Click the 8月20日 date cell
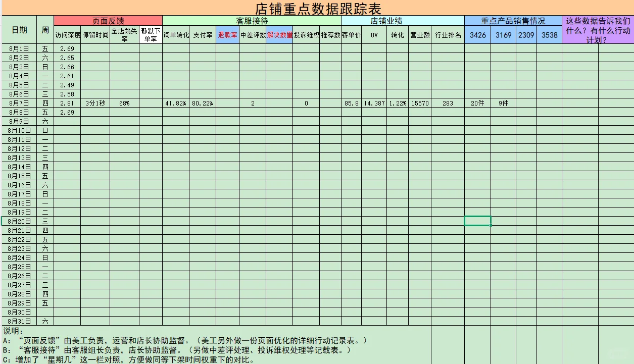Screen dimensions: 634x364 pyautogui.click(x=20, y=221)
